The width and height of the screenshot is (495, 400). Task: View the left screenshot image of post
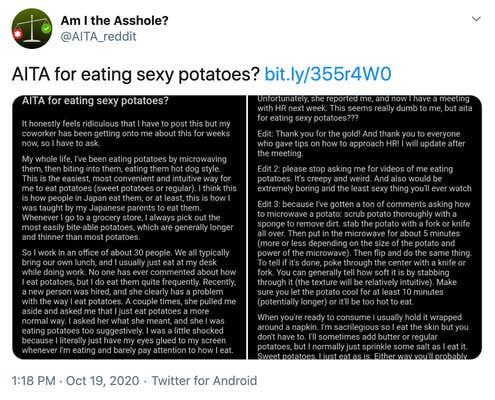pos(129,227)
